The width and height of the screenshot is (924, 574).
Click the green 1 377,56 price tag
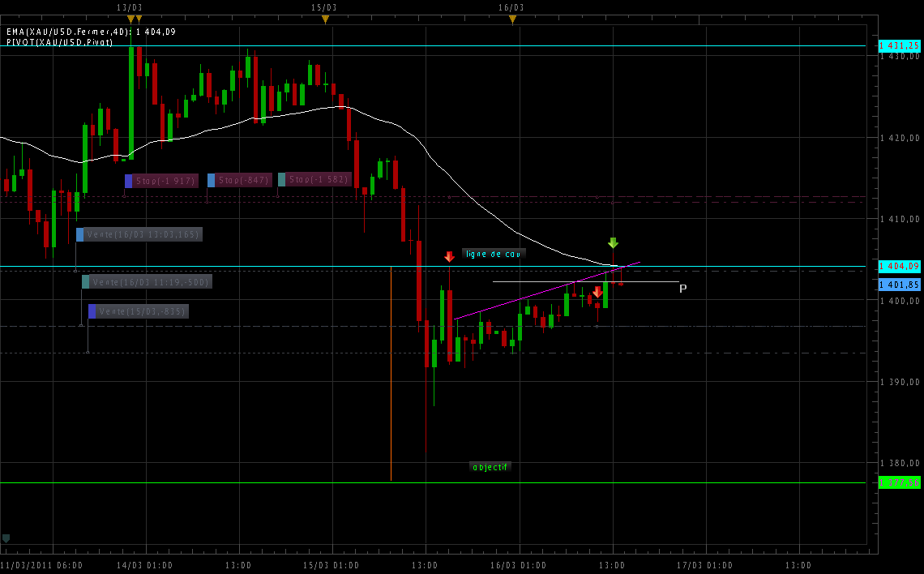pos(900,482)
